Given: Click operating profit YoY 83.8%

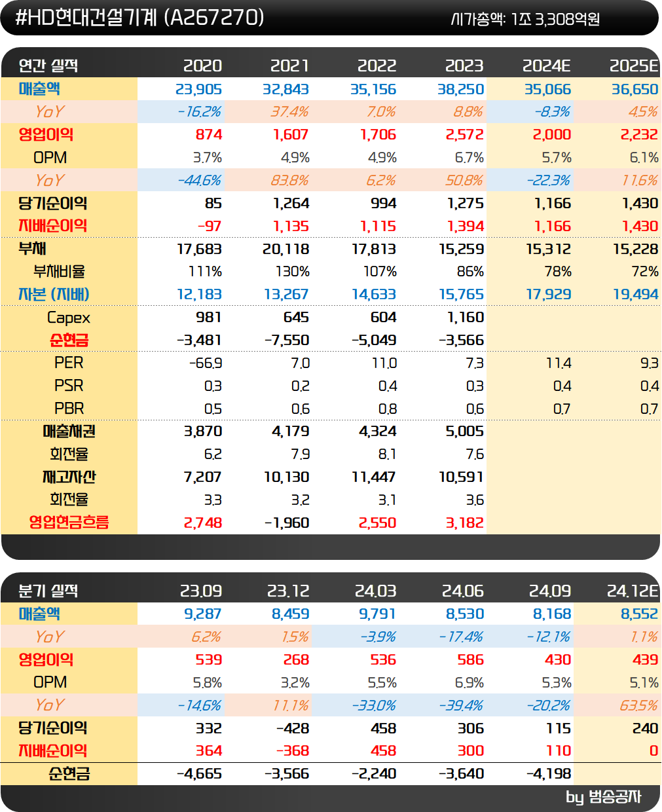Looking at the screenshot, I should coord(289,180).
